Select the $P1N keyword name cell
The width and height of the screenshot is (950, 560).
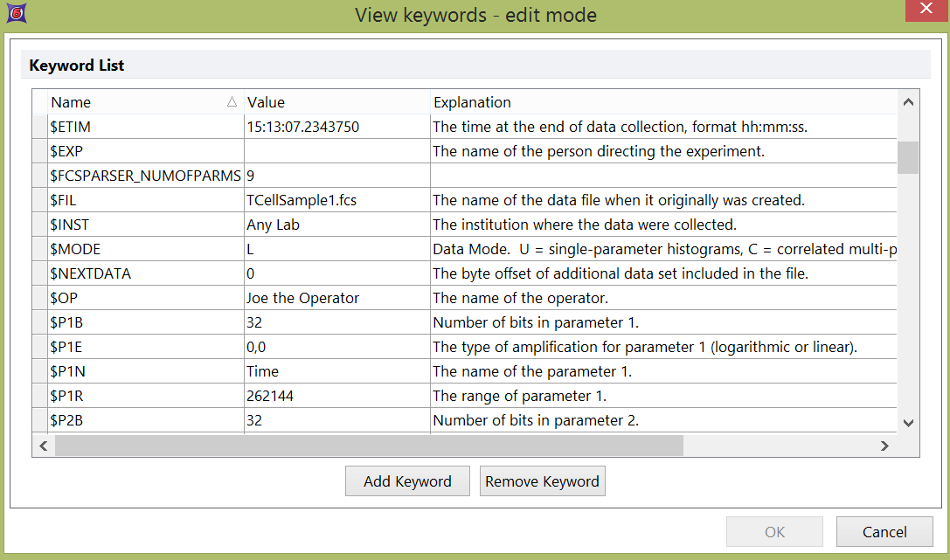click(x=145, y=371)
